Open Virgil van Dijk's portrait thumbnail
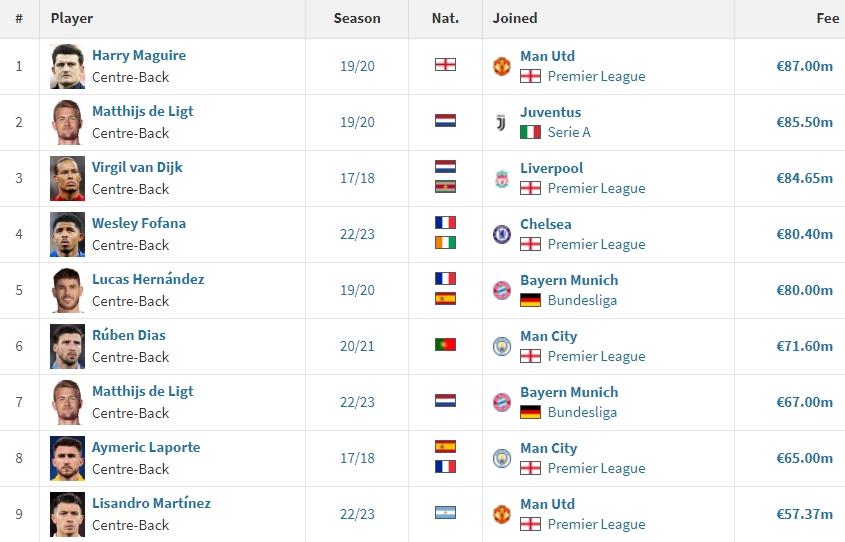845x542 pixels. pos(67,178)
